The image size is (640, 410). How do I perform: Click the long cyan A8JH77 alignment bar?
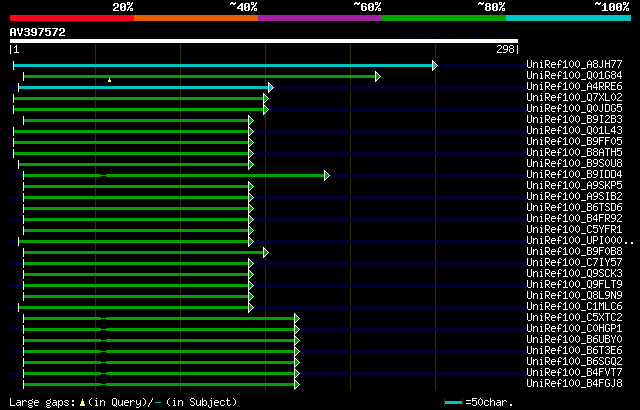223,65
